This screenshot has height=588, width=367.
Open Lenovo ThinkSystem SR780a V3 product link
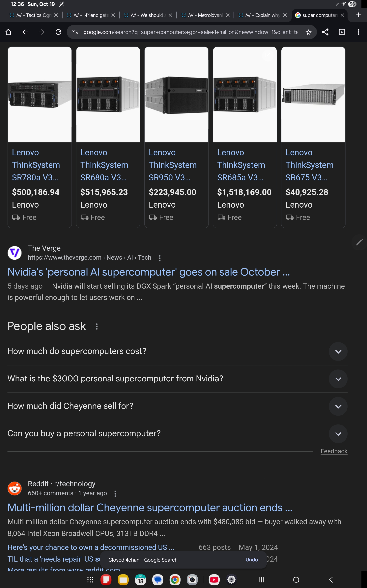coord(36,165)
